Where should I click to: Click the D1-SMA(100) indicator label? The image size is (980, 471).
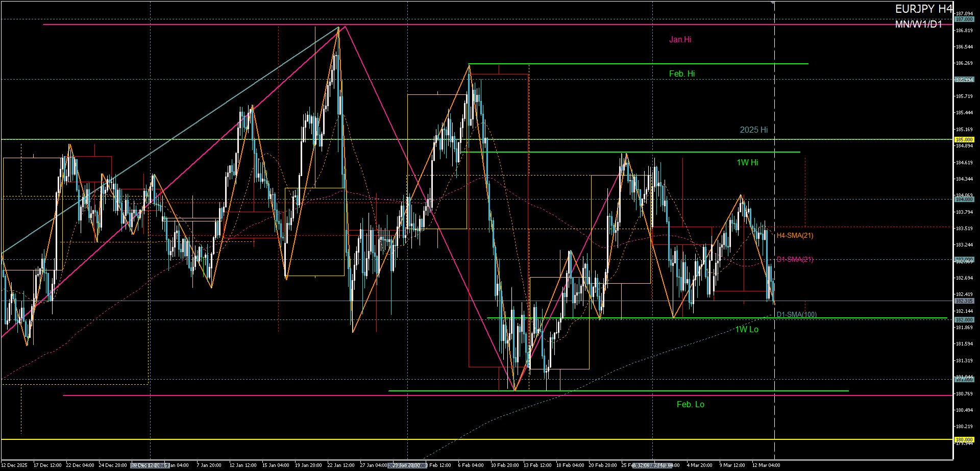click(x=796, y=314)
